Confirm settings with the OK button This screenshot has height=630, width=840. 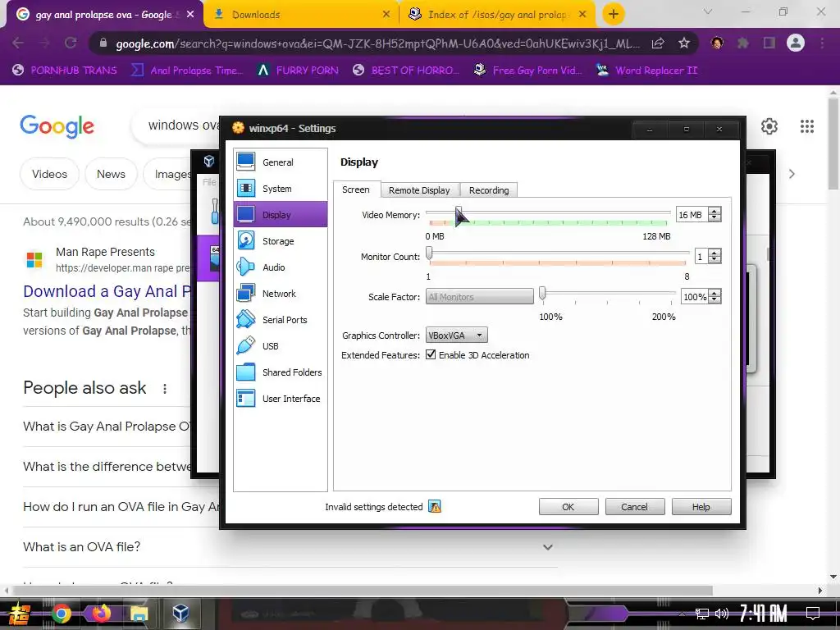568,507
